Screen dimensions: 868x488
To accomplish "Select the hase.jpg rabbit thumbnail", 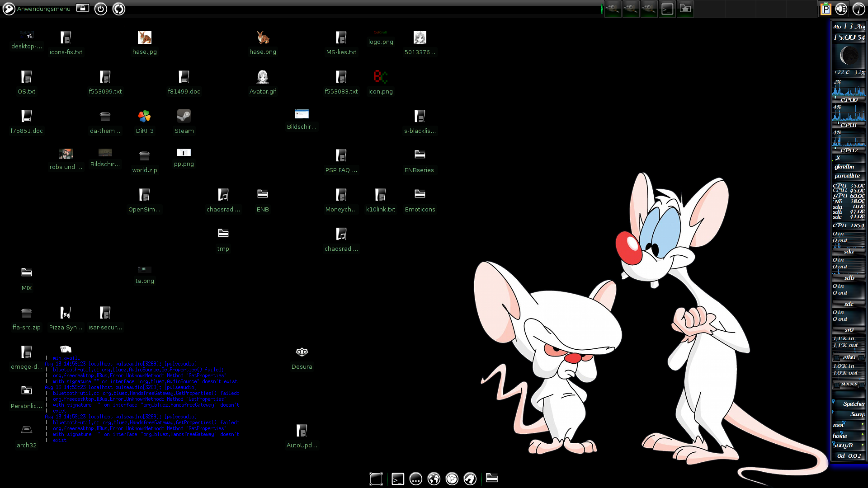I will click(145, 38).
